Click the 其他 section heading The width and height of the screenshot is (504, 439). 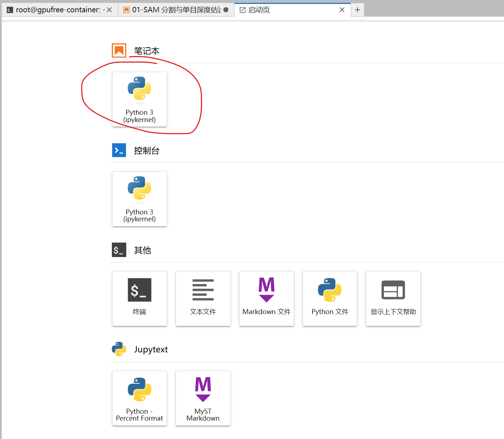click(x=143, y=250)
